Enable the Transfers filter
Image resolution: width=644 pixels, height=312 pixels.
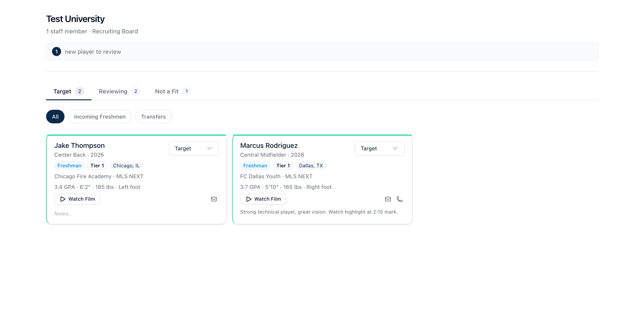(x=153, y=116)
